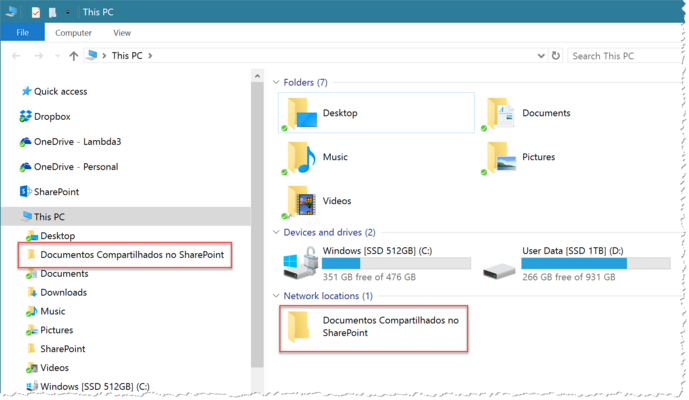Image resolution: width=689 pixels, height=400 pixels.
Task: Select the Windows (C:) drive icon
Action: point(301,263)
